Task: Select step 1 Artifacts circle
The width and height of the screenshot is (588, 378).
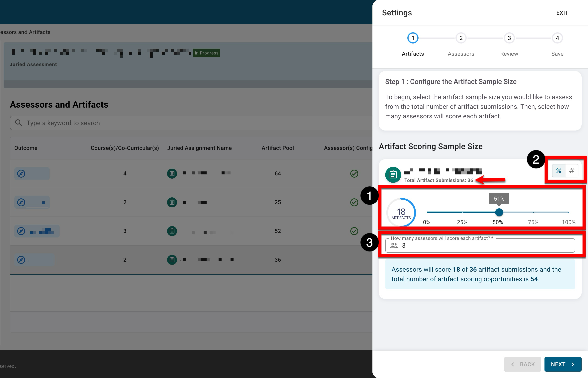Action: click(x=413, y=38)
